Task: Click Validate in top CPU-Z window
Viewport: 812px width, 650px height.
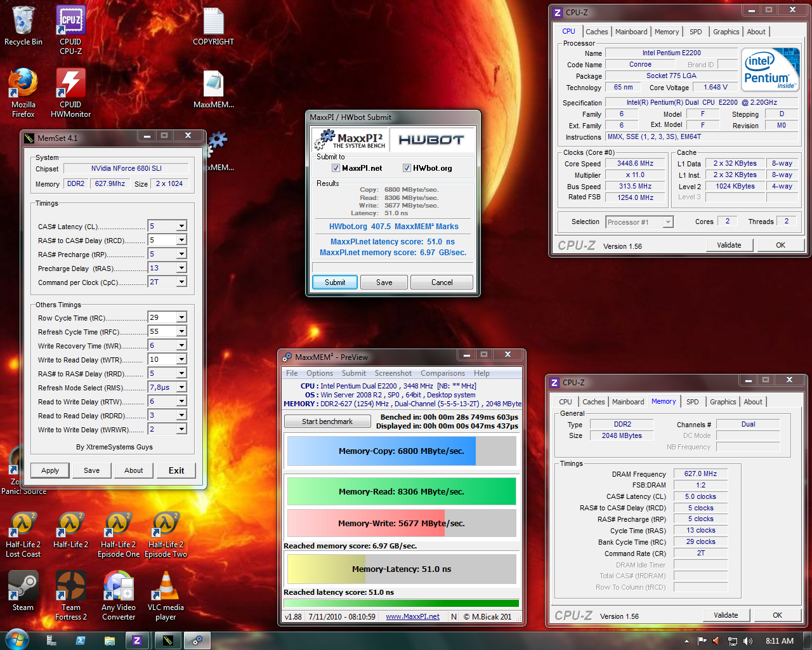Action: [729, 245]
